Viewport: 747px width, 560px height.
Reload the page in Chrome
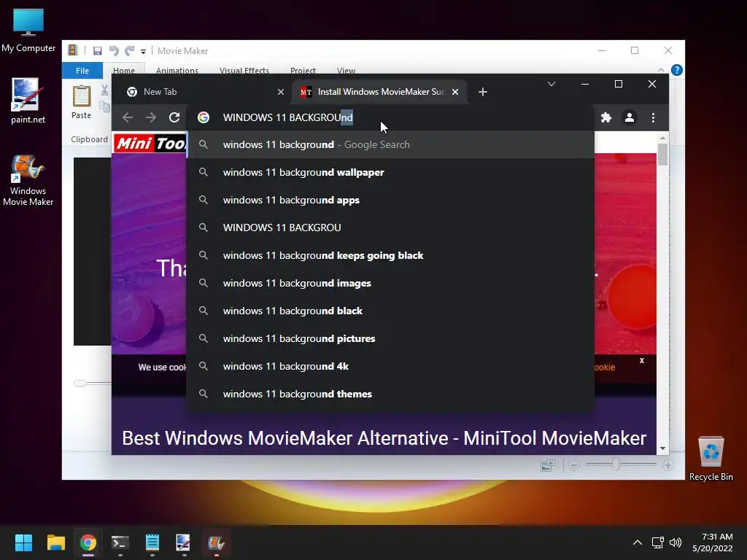click(174, 117)
